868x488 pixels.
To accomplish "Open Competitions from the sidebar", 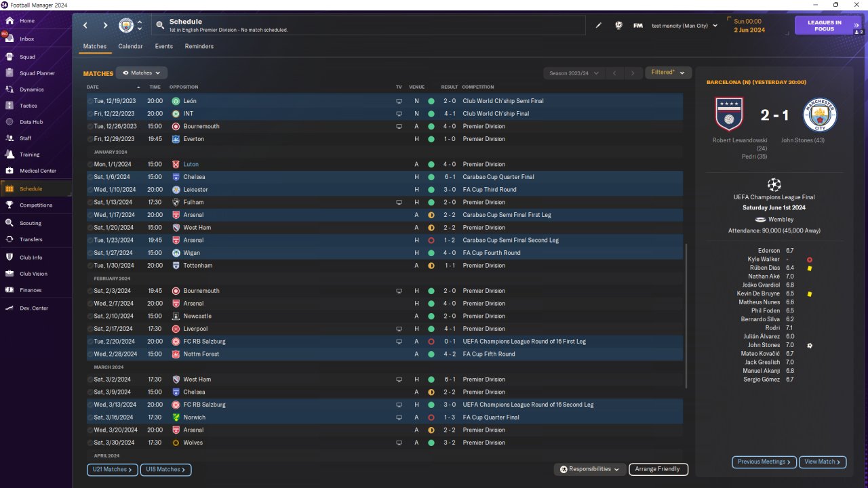I will pyautogui.click(x=36, y=205).
